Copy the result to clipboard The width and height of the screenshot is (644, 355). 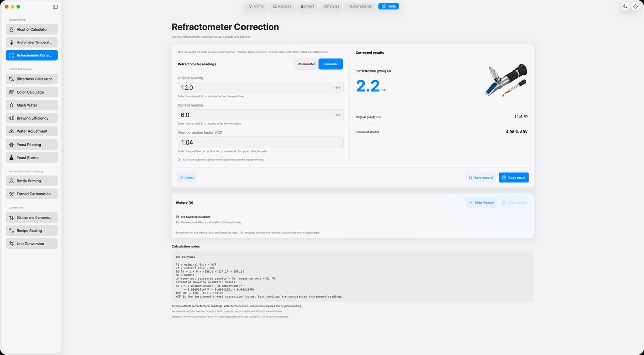(514, 177)
